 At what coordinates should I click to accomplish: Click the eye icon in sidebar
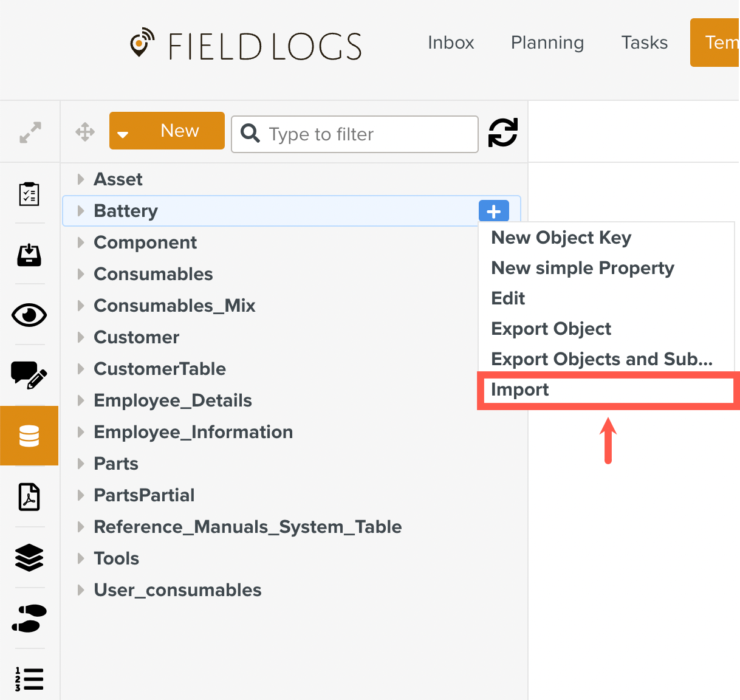[29, 315]
